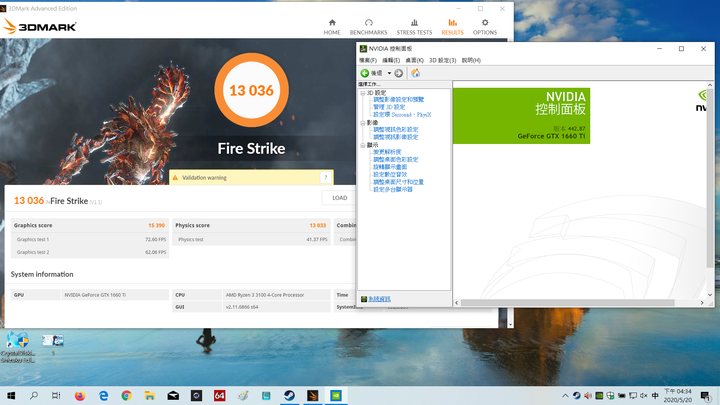
Task: Switch to the 3DMark taskbar button
Action: click(x=313, y=395)
